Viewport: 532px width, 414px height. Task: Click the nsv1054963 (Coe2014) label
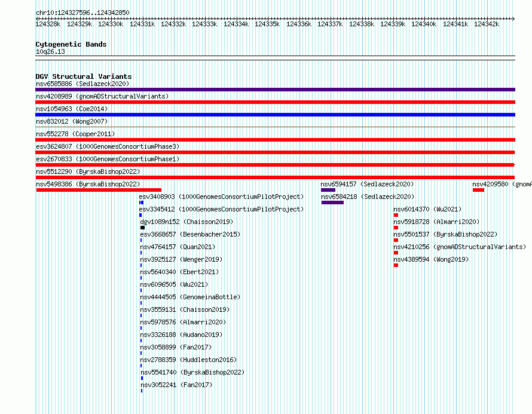(72, 109)
